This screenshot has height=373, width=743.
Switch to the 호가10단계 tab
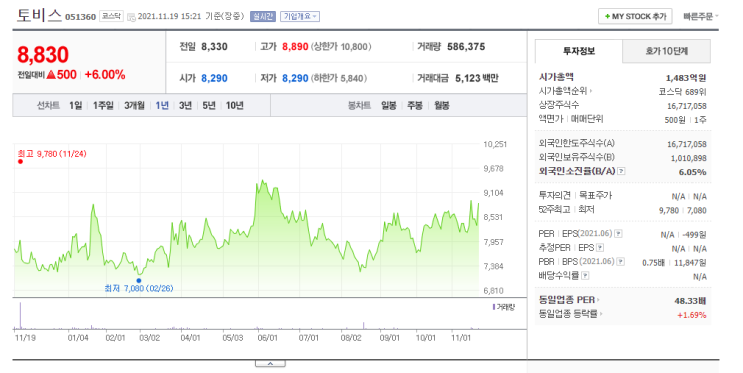(x=666, y=51)
